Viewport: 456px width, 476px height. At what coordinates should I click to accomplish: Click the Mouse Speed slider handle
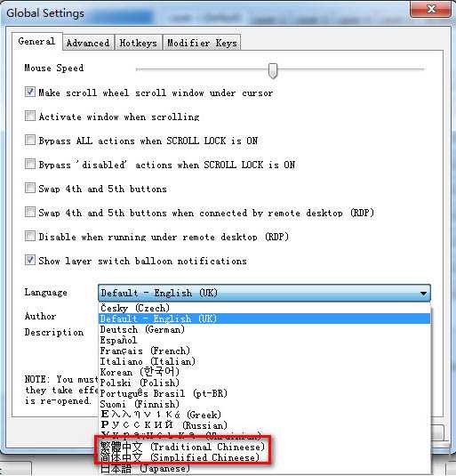(273, 70)
